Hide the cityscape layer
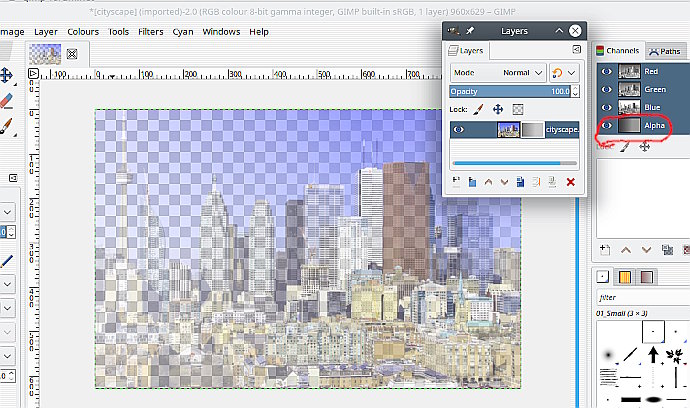690x408 pixels. click(459, 129)
